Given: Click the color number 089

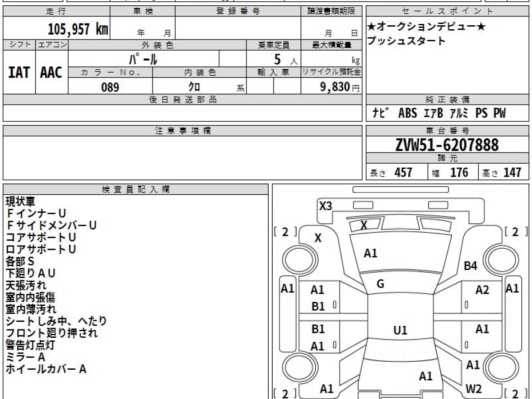Looking at the screenshot, I should point(110,87).
